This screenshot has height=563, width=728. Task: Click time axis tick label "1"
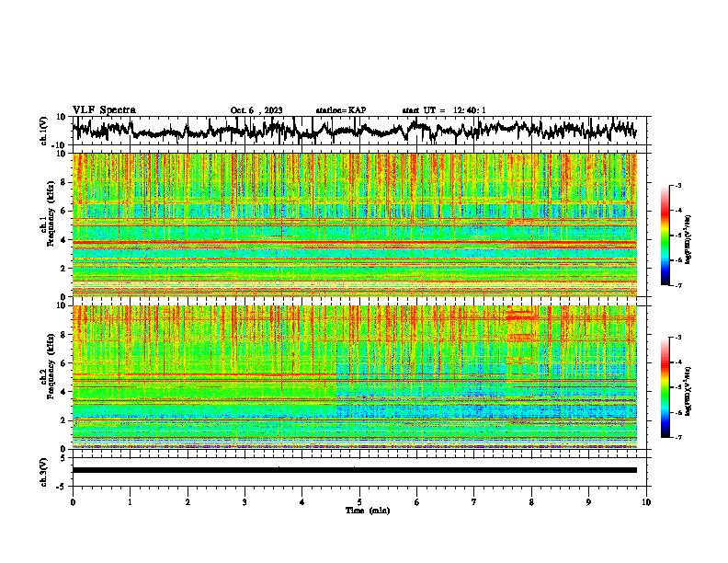pyautogui.click(x=130, y=502)
